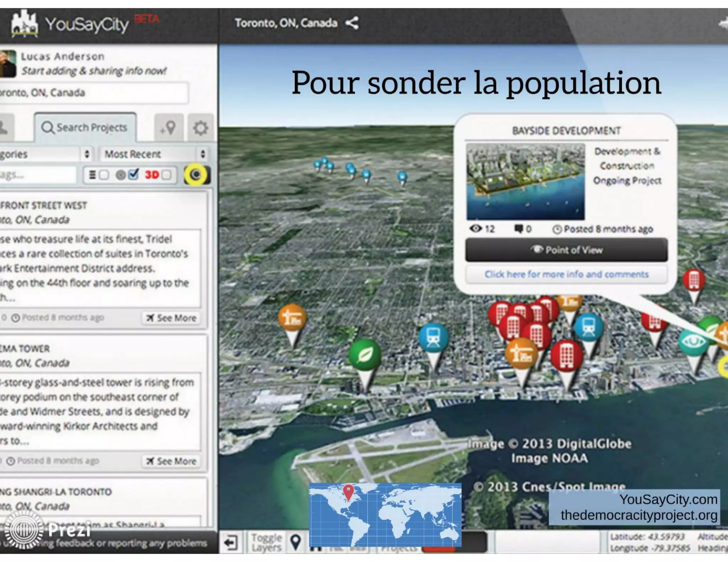Click the tags filter field

tap(37, 175)
